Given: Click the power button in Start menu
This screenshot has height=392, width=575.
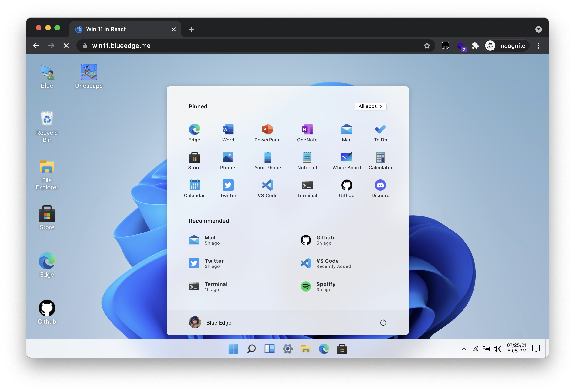Looking at the screenshot, I should [x=383, y=322].
